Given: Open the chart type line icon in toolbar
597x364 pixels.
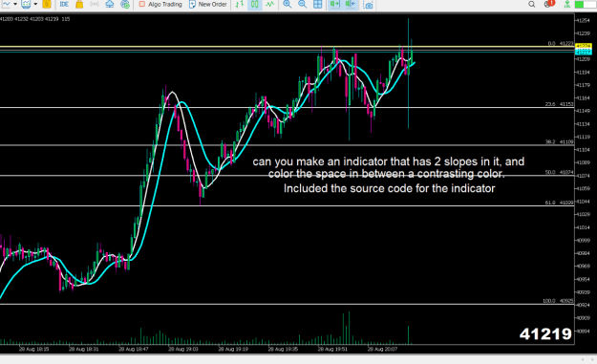Looking at the screenshot, I should tap(6, 4).
